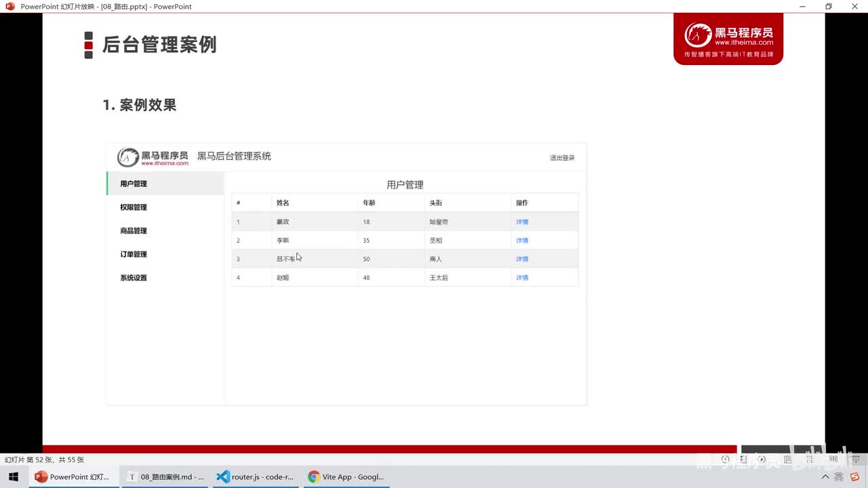Screen dimensions: 868x488
Task: Click the heading 1. 案例效果
Action: coord(140,105)
